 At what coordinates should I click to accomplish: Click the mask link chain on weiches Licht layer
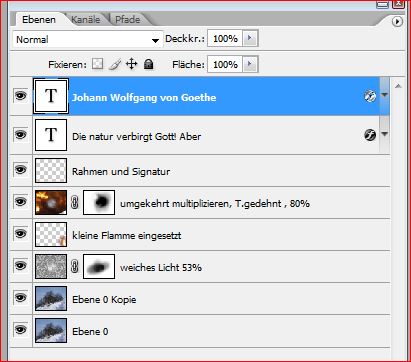(x=75, y=266)
